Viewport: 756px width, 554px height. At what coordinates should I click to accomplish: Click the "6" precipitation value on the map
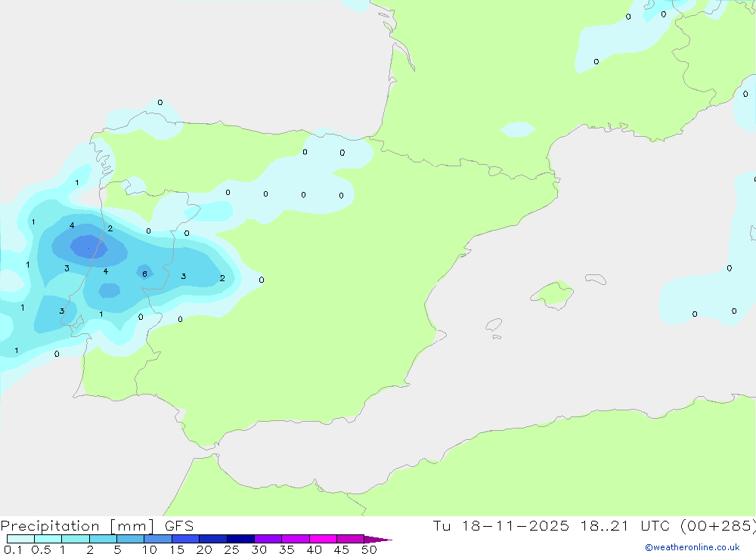point(144,274)
